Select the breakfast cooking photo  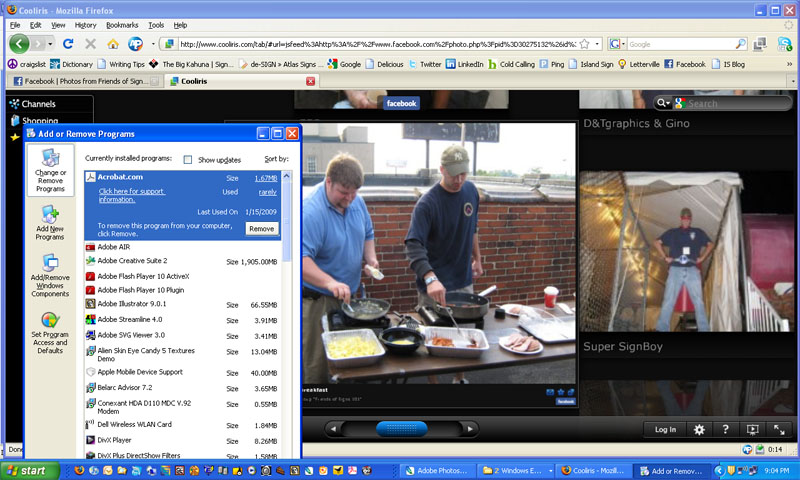click(439, 254)
